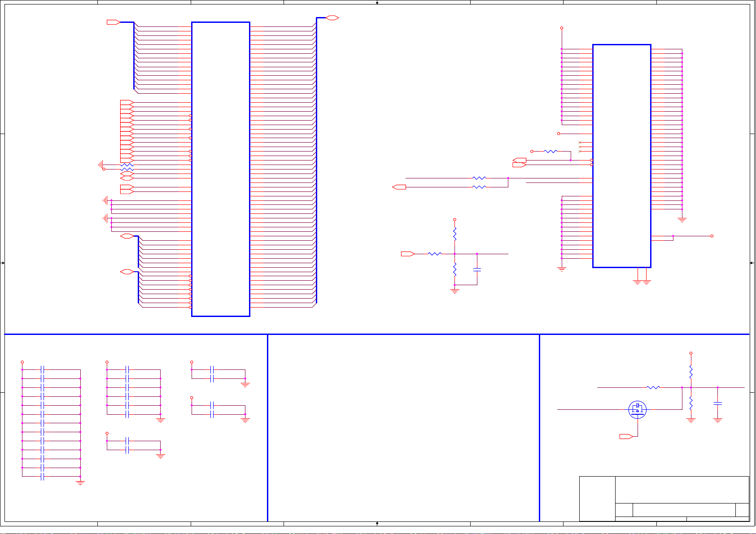This screenshot has width=756, height=534.
Task: Select the pull-up resistor left of the right IC
Action: pos(551,151)
